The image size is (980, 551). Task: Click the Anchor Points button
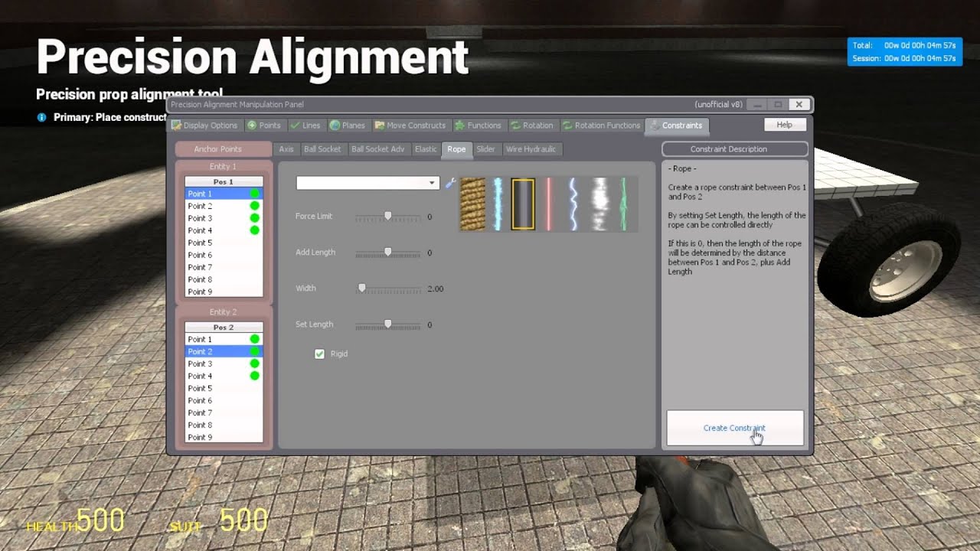coord(223,149)
